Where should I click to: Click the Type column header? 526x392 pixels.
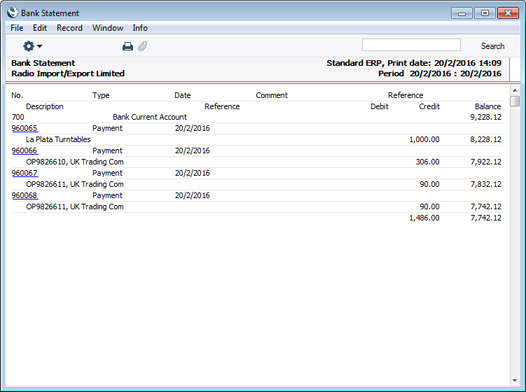pyautogui.click(x=101, y=95)
